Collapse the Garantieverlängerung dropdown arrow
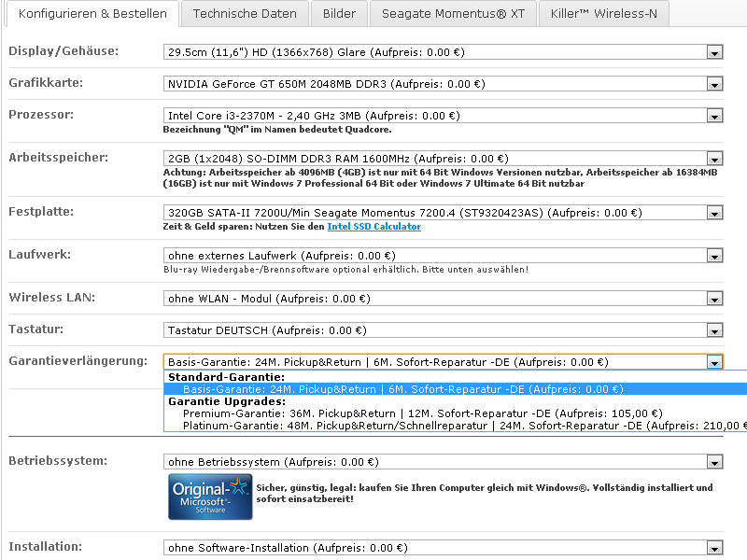Viewport: 747px width, 560px height. 714,362
